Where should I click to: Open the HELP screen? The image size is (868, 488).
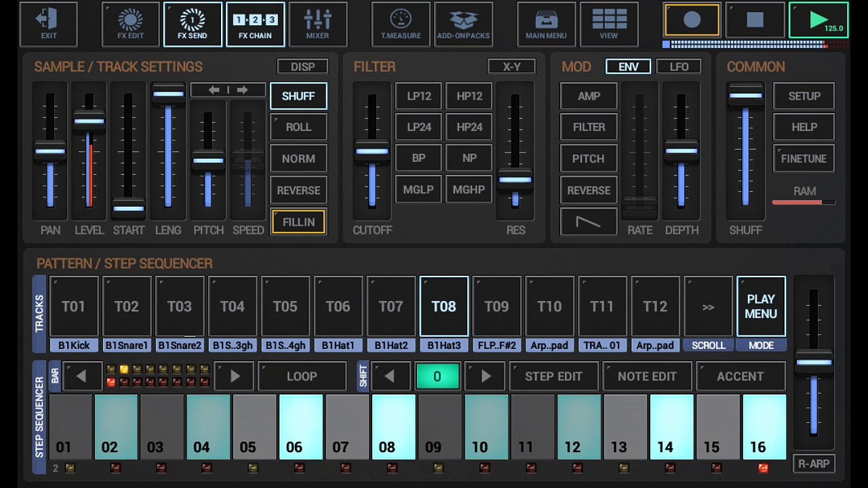point(804,127)
